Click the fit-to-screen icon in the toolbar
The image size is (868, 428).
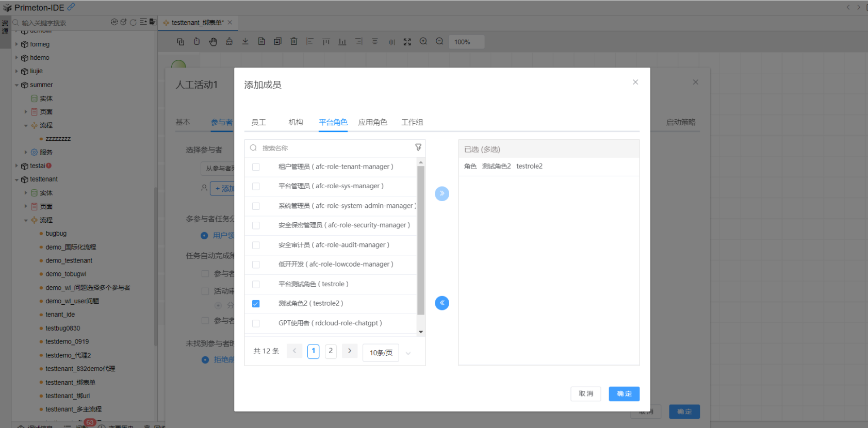(x=407, y=42)
